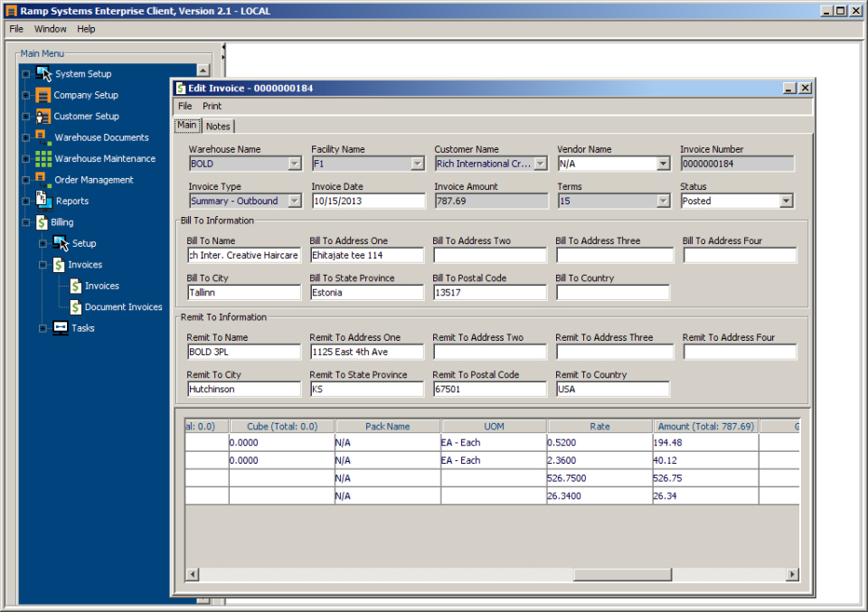This screenshot has height=612, width=868.
Task: Select the System Setup icon
Action: [x=43, y=74]
